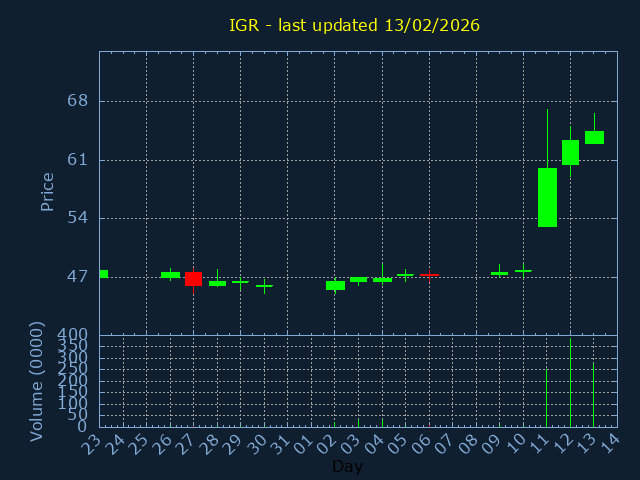The width and height of the screenshot is (640, 480).
Task: Click the Price y-axis title
Action: tap(47, 191)
